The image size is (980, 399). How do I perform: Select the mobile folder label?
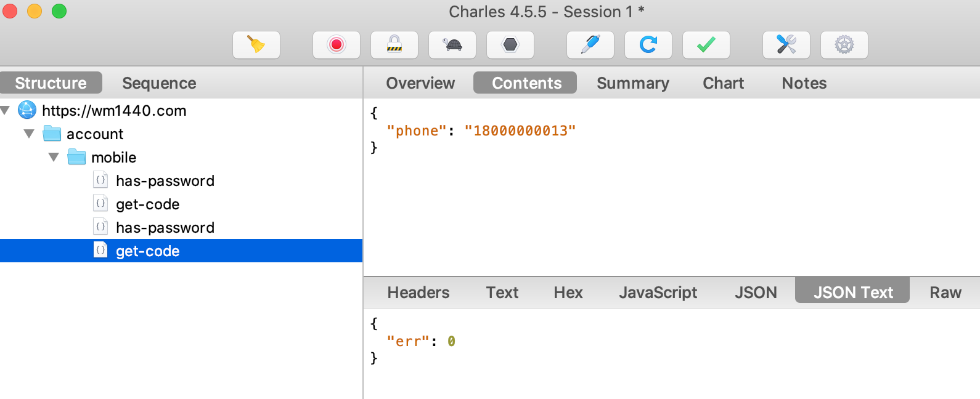point(114,158)
